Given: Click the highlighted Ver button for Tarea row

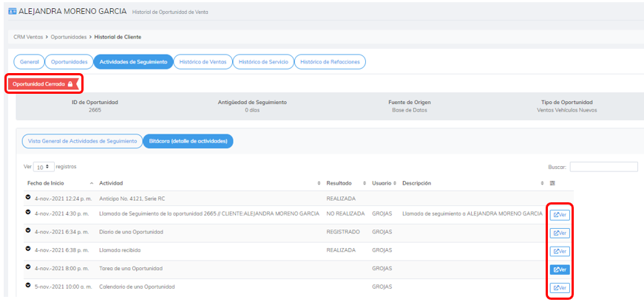Looking at the screenshot, I should 559,270.
